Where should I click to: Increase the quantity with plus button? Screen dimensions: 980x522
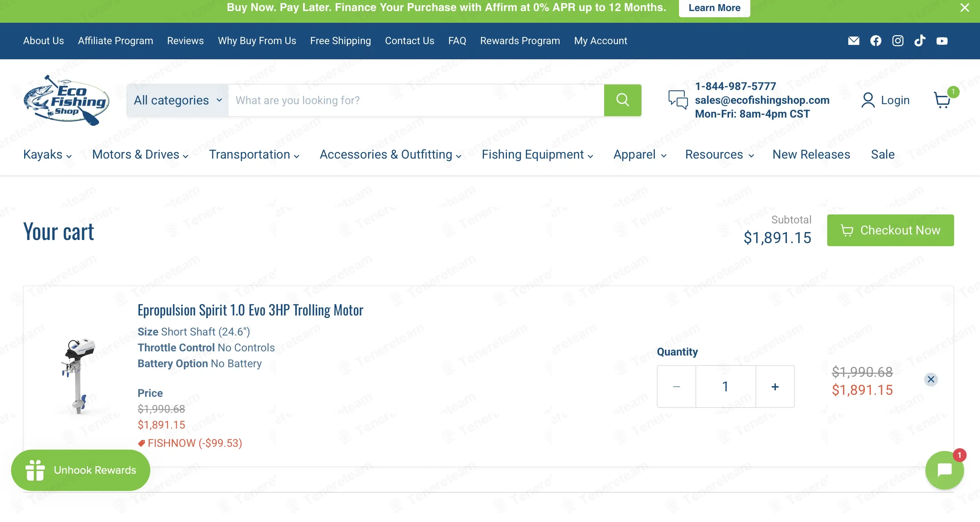tap(775, 387)
